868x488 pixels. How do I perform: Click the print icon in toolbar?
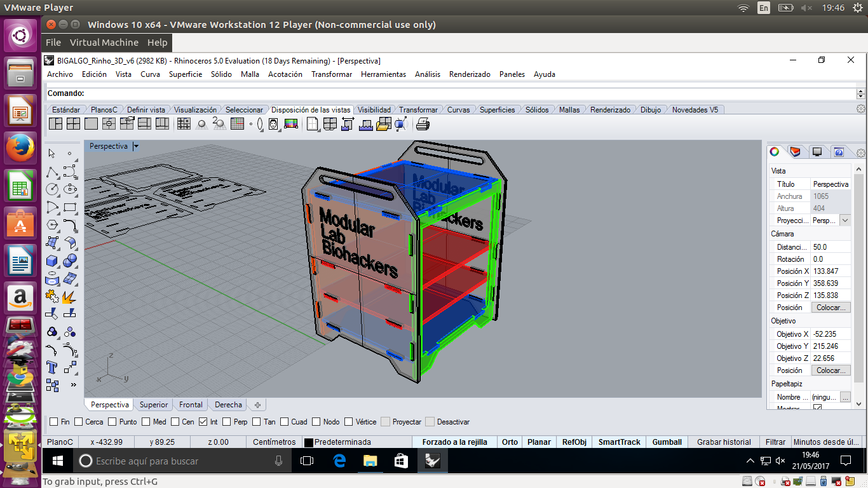pos(423,124)
